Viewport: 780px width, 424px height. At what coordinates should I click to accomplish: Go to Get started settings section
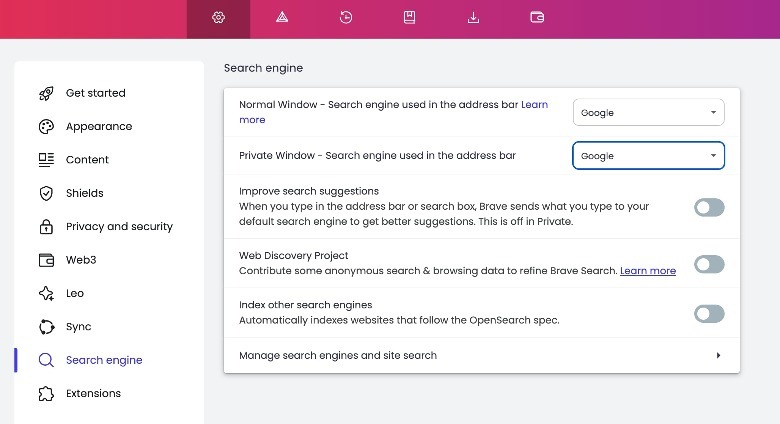(96, 93)
